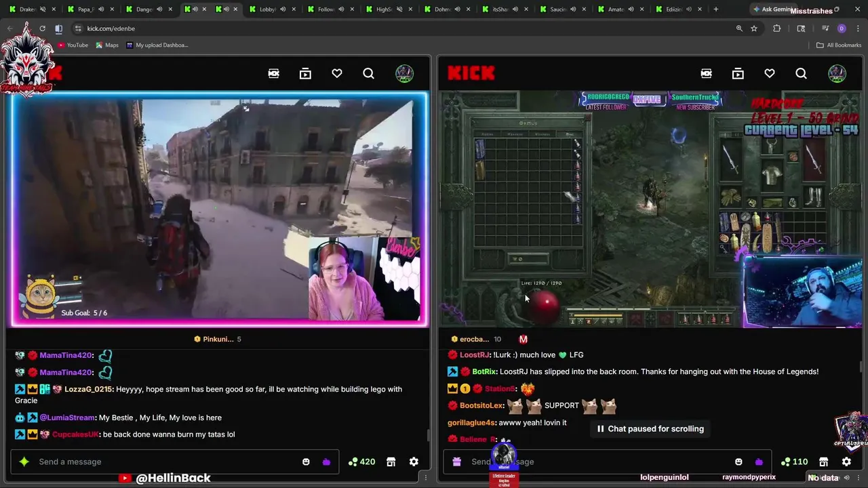
Task: Open profile avatar in left Kick header
Action: click(404, 73)
